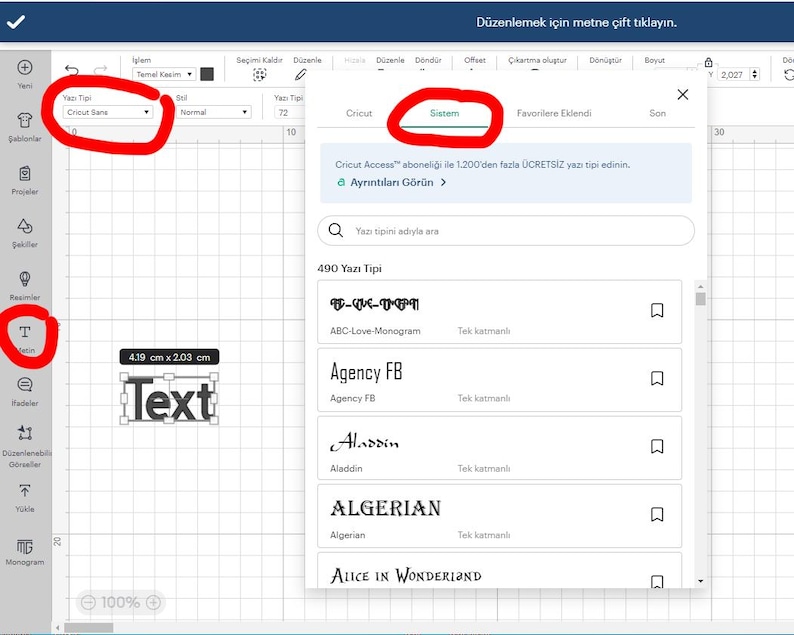Viewport: 794px width, 635px height.
Task: Select the Aladdin font card
Action: (x=499, y=448)
